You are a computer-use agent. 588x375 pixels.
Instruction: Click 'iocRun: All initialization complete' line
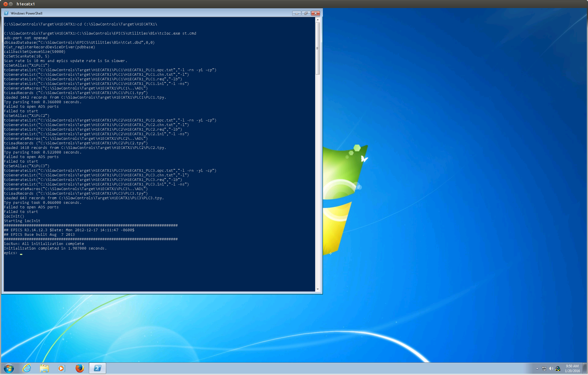44,244
